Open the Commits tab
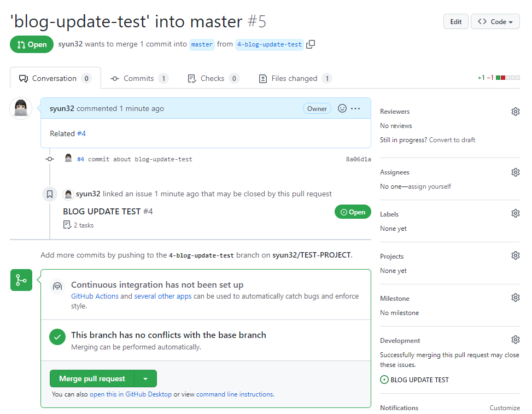 (139, 78)
